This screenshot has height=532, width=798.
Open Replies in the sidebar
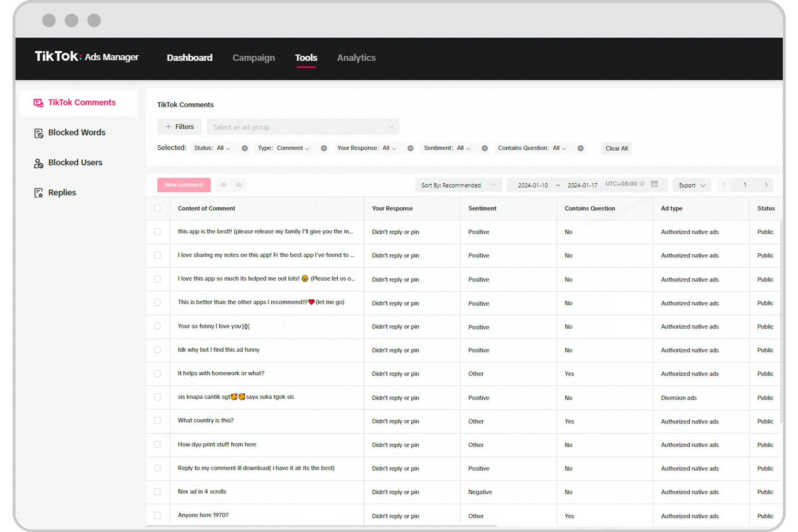[x=62, y=192]
